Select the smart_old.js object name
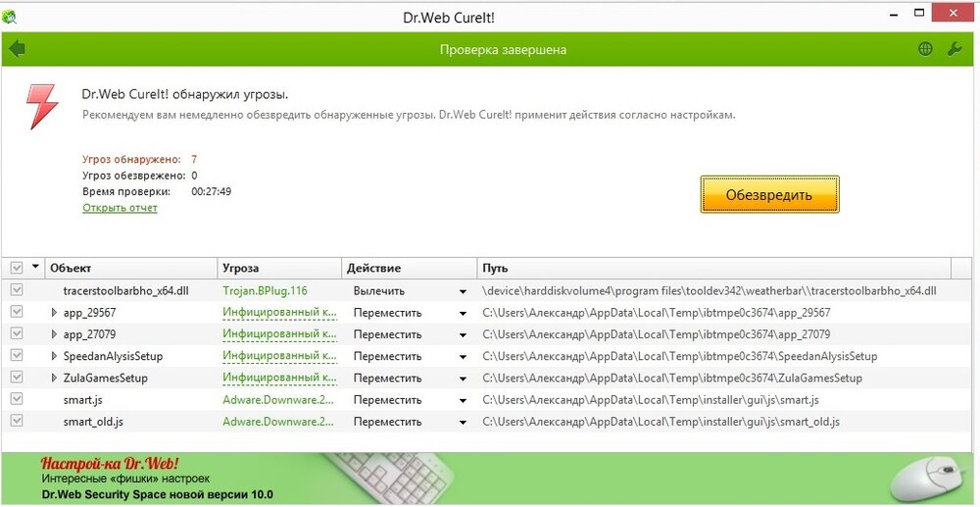The width and height of the screenshot is (980, 507). (x=93, y=422)
